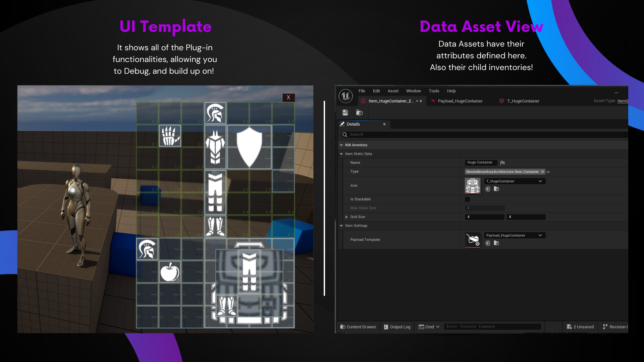The width and height of the screenshot is (644, 362).
Task: Collapse the Item Static Data section
Action: click(x=341, y=154)
